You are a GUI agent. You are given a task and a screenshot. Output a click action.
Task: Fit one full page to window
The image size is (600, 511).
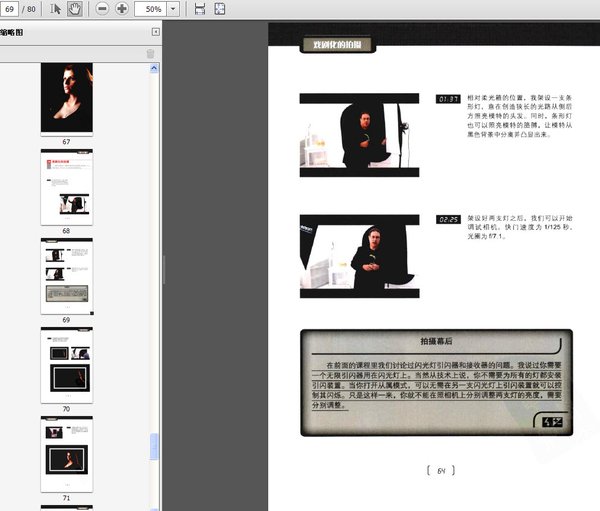[220, 9]
